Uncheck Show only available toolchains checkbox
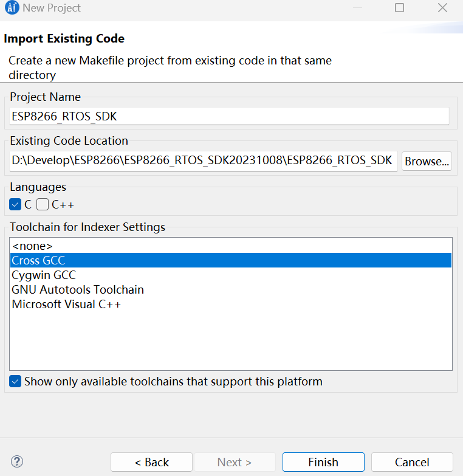 15,381
